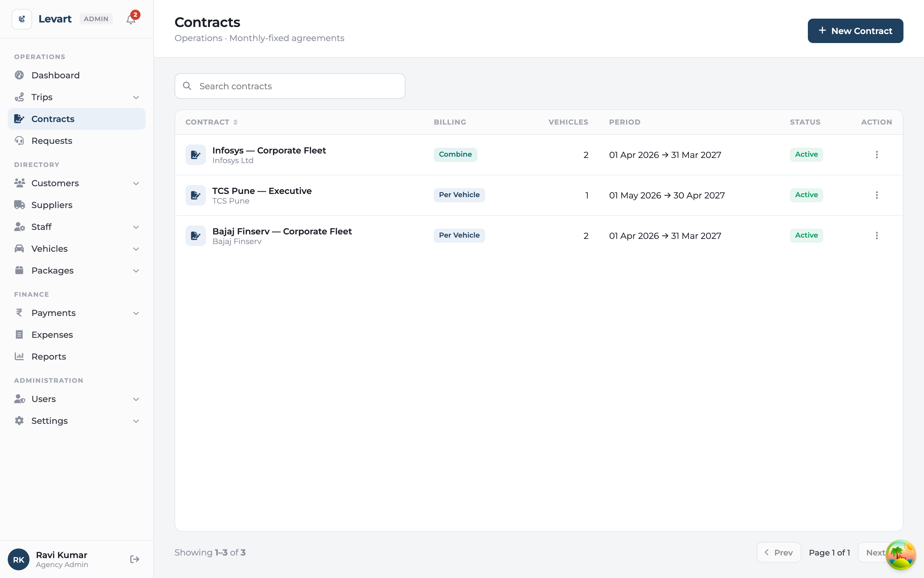Click the Reports bar chart icon
The image size is (924, 578).
pos(19,356)
